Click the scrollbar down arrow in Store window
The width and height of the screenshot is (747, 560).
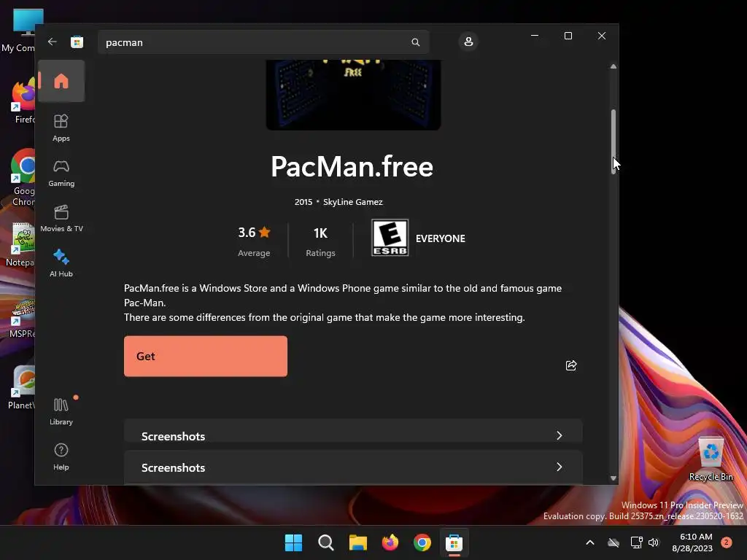[x=613, y=478]
